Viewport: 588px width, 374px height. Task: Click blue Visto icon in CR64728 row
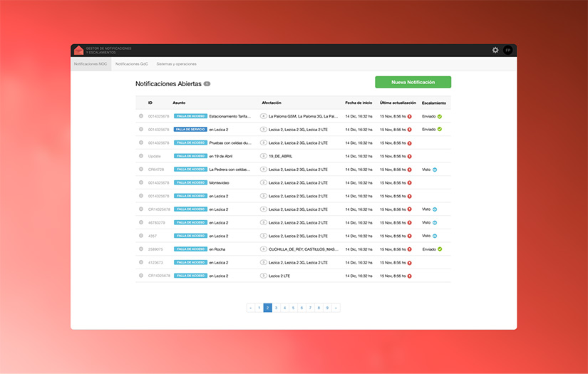coord(435,170)
